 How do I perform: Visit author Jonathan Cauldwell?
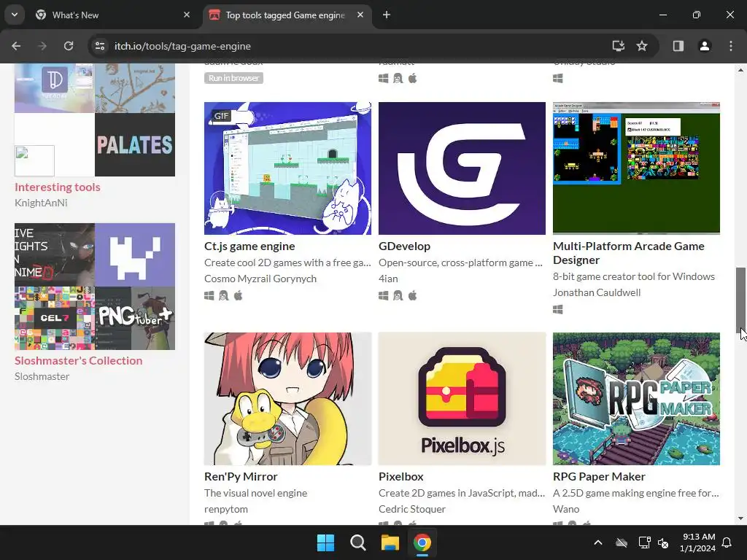(x=597, y=292)
